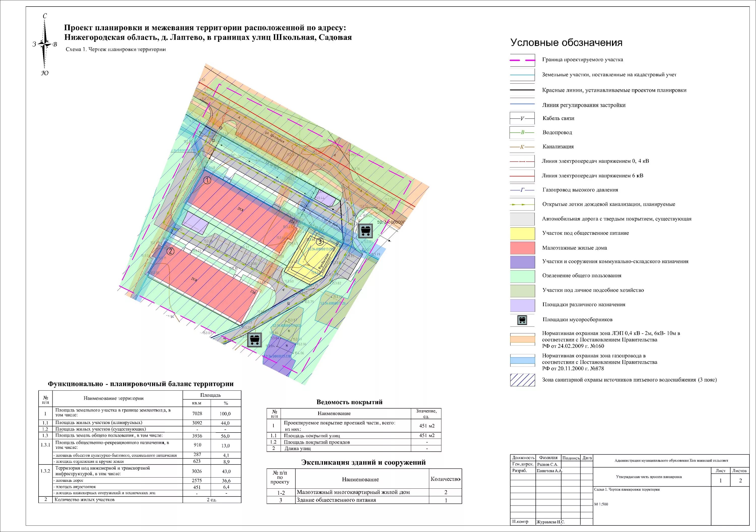Select circled number 3 on the yellow plot

point(320,242)
